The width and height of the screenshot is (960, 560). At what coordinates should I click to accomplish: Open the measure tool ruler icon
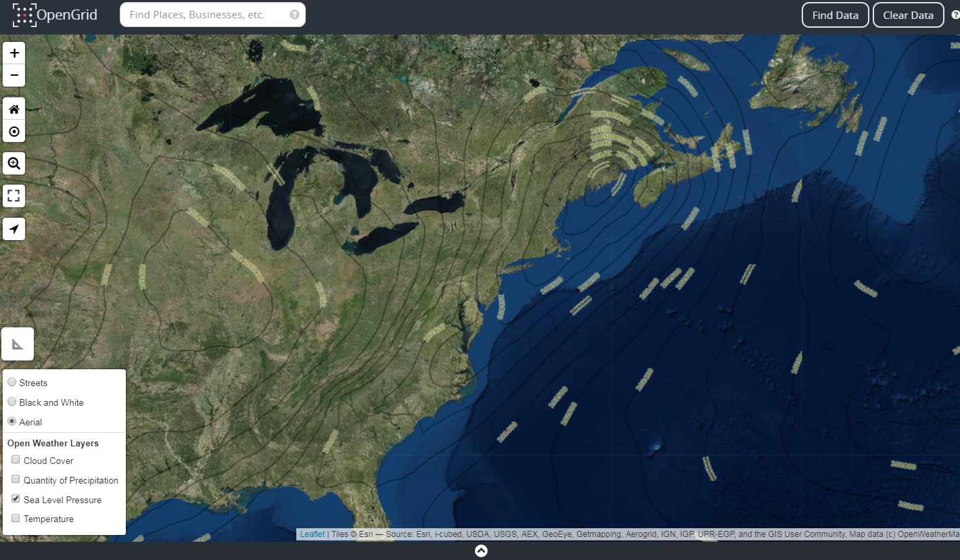[x=18, y=344]
